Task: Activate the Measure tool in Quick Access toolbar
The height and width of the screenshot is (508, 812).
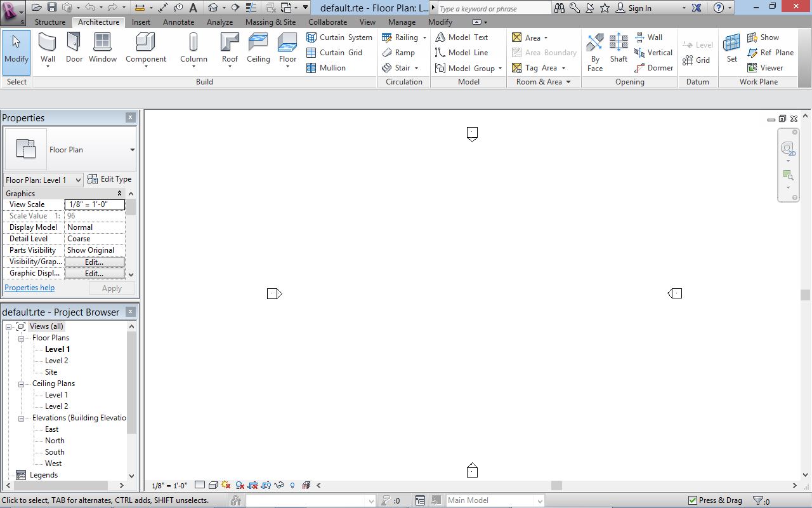Action: click(x=162, y=7)
